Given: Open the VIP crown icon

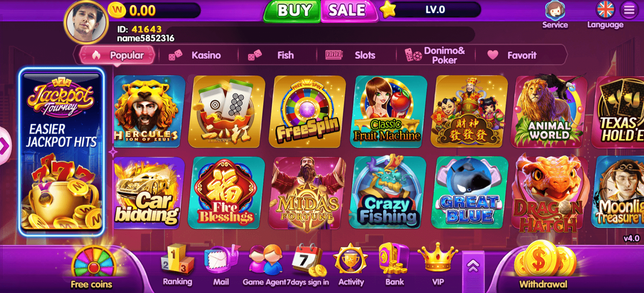Looking at the screenshot, I should tap(438, 258).
